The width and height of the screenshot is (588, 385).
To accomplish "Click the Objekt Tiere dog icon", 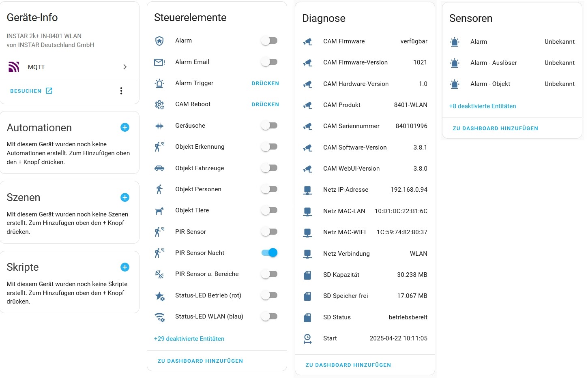I will 159,211.
